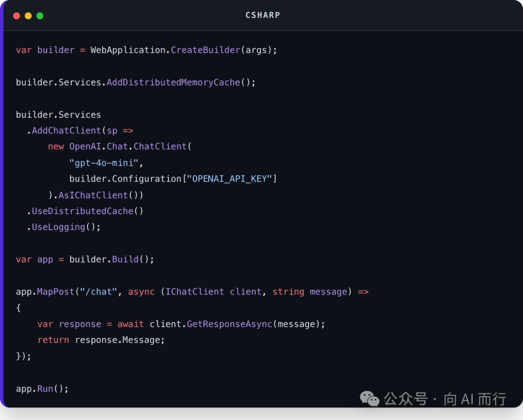Click the "string message" parameter
Image resolution: width=523 pixels, height=420 pixels.
tap(310, 292)
